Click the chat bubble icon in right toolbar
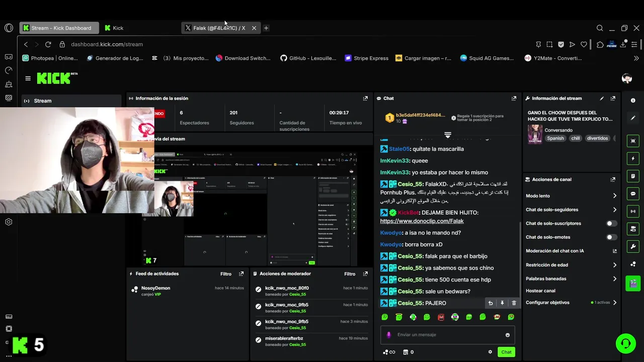The image size is (644, 362). point(633,194)
